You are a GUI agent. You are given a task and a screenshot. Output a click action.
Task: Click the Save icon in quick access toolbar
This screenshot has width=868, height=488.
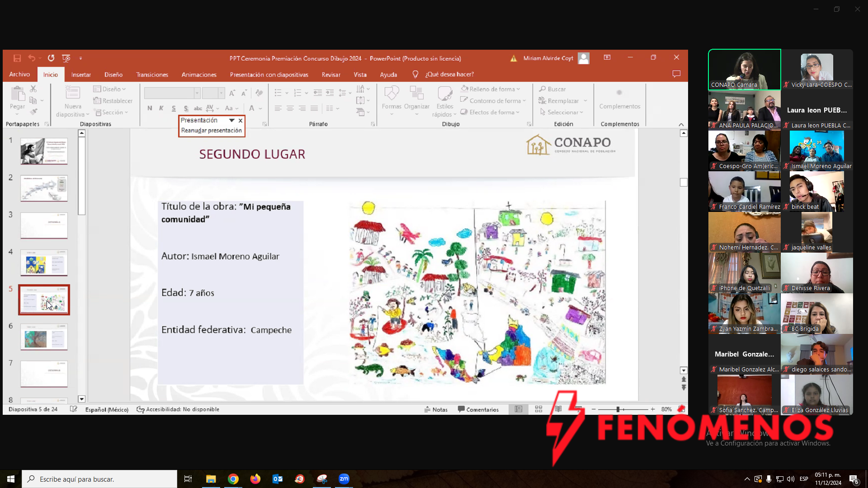[x=17, y=58]
